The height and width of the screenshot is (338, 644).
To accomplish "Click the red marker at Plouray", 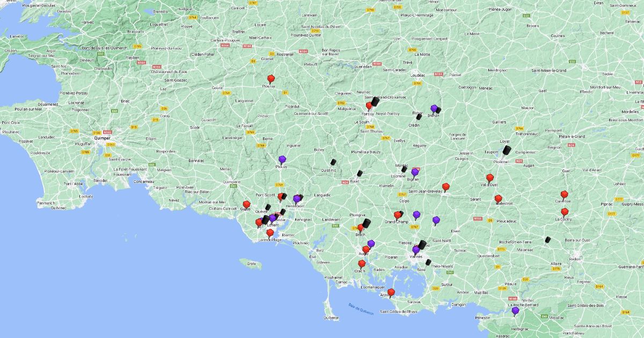I will 271,79.
